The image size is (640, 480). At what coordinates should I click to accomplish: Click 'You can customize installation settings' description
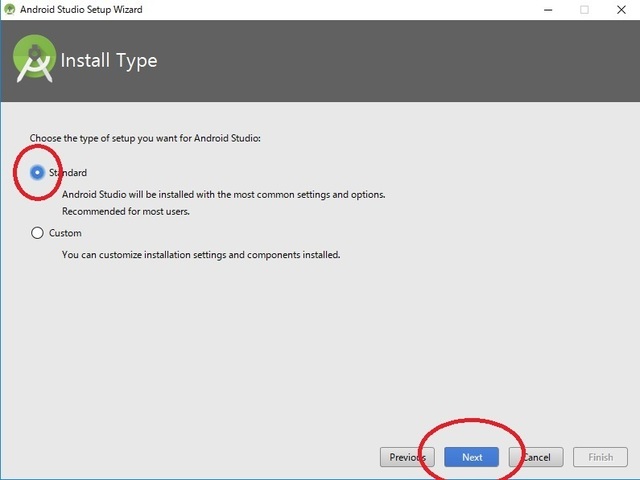pos(201,255)
